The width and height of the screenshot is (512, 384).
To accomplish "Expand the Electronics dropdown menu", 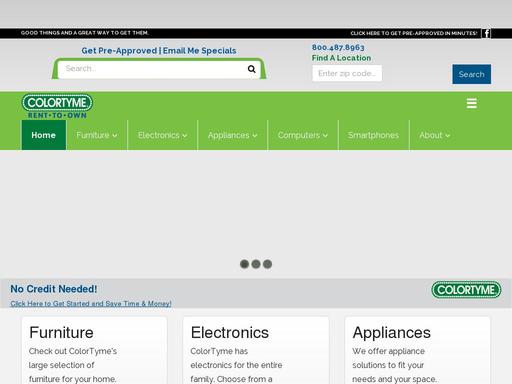I will click(x=162, y=135).
